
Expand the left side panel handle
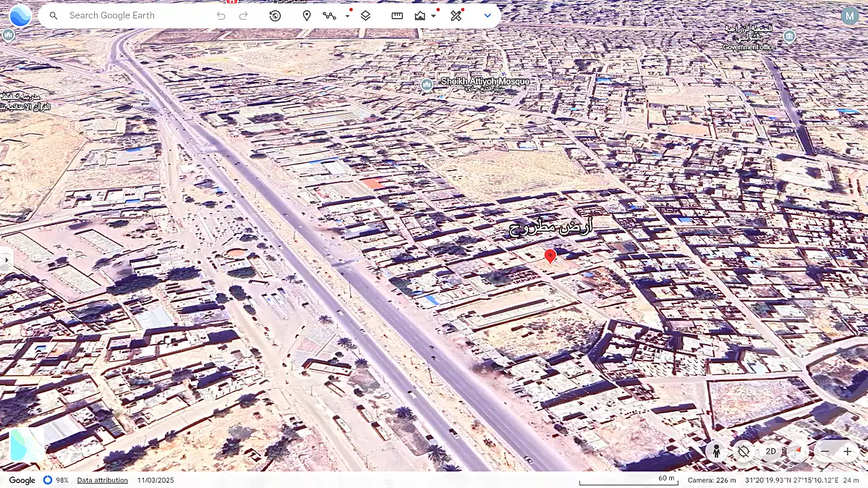6,259
